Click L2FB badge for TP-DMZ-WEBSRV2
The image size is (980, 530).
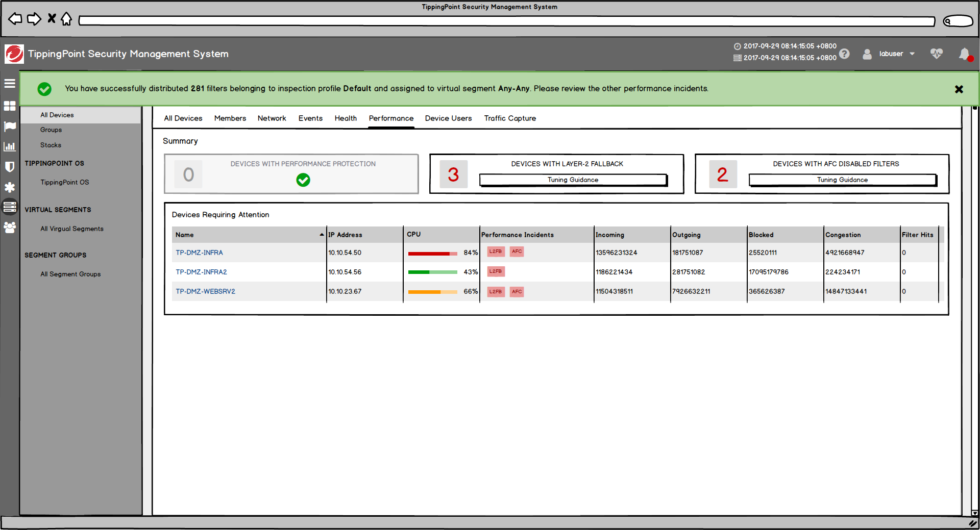click(x=496, y=292)
